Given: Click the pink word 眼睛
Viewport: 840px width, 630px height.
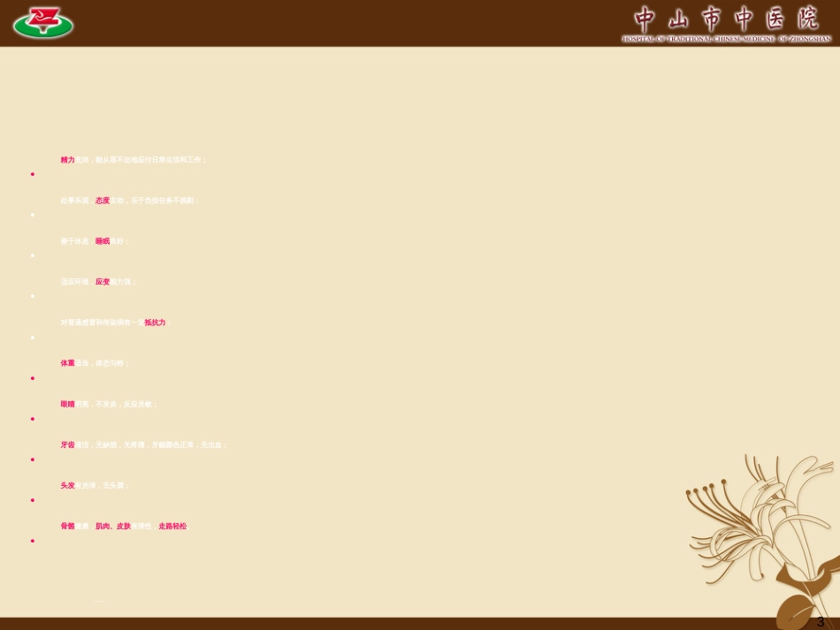Looking at the screenshot, I should point(67,404).
